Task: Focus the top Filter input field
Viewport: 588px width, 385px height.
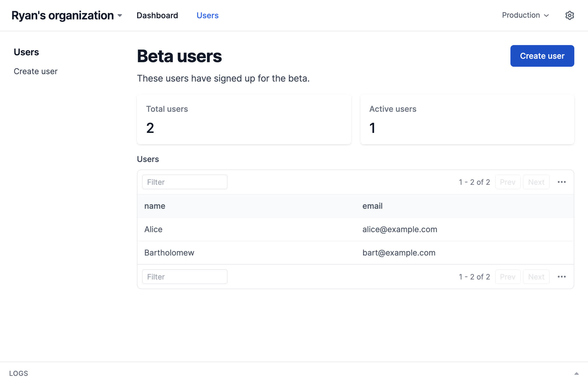Action: click(x=184, y=182)
